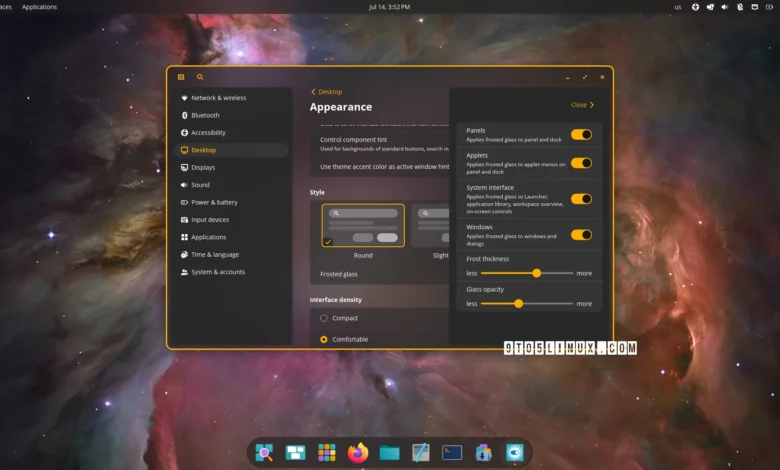The width and height of the screenshot is (780, 470).
Task: Go back to Desktop via breadcrumb
Action: pyautogui.click(x=327, y=92)
